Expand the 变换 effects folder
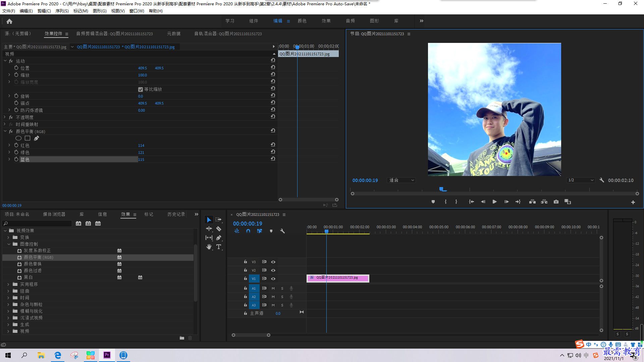The image size is (644, 362). point(9,237)
